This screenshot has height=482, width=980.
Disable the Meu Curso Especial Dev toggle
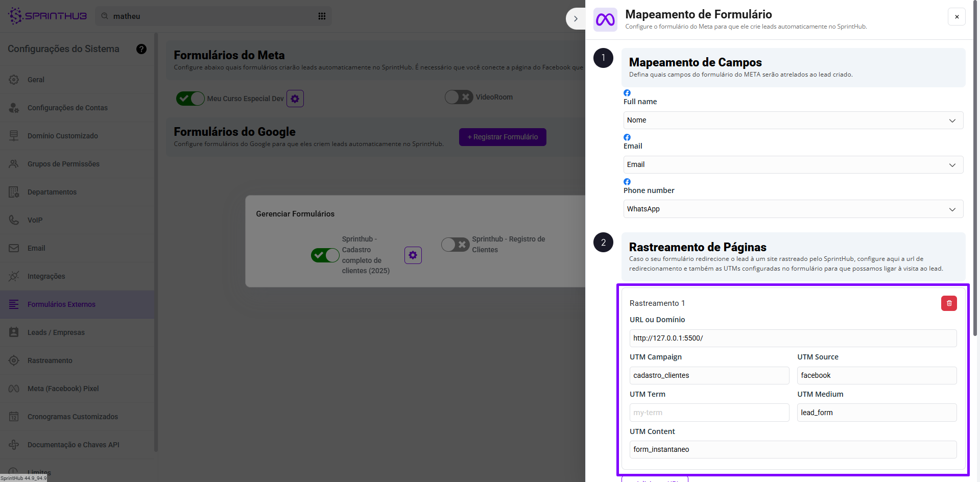190,99
